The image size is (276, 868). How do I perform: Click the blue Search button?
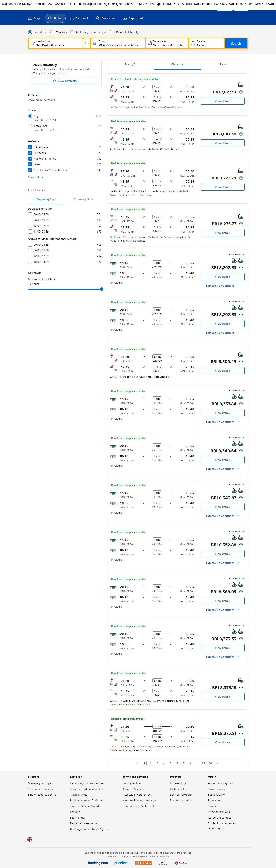coord(236,44)
